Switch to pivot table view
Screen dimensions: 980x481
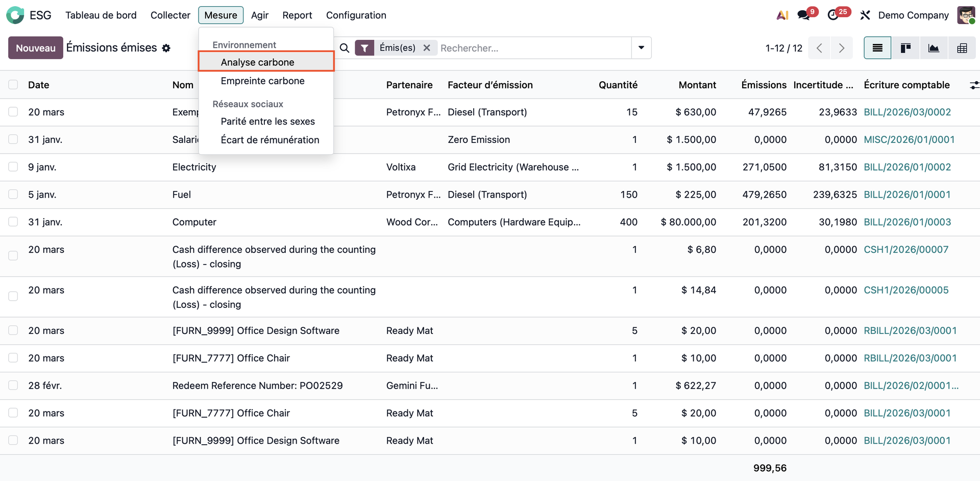(962, 48)
